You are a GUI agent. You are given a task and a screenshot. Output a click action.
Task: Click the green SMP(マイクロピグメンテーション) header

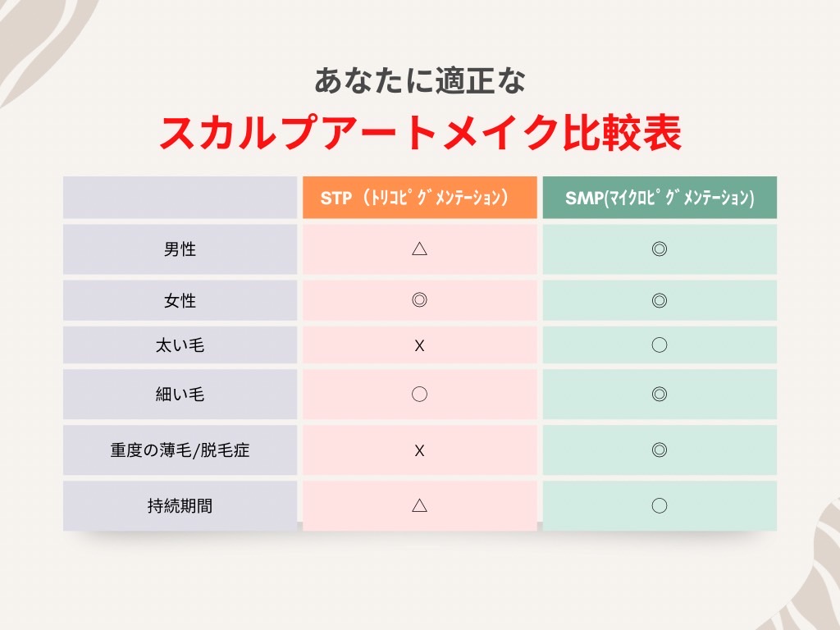[660, 199]
